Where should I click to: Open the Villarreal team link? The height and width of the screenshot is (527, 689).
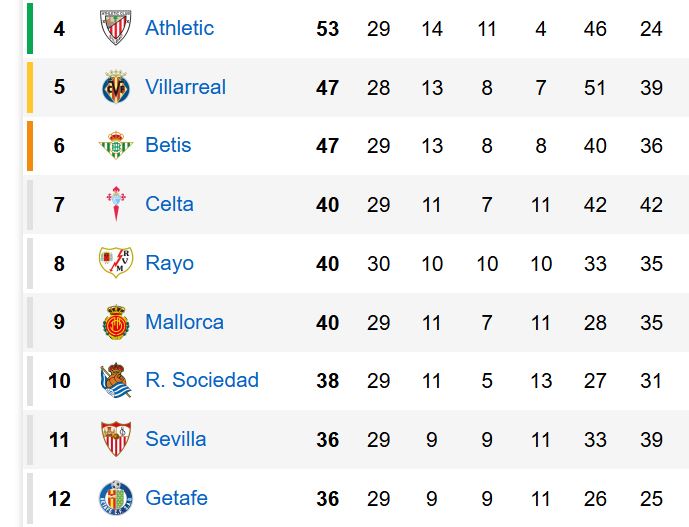click(x=185, y=87)
